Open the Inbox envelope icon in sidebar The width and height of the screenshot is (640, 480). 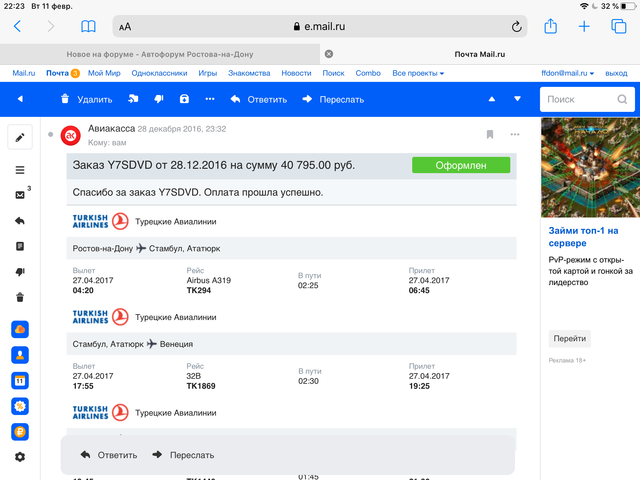pyautogui.click(x=20, y=195)
